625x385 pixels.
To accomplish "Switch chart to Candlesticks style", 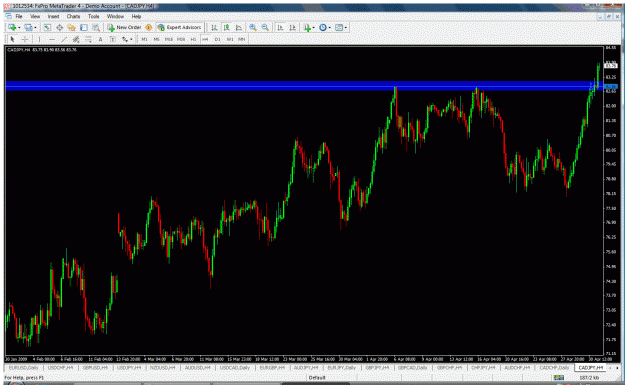I will click(226, 27).
